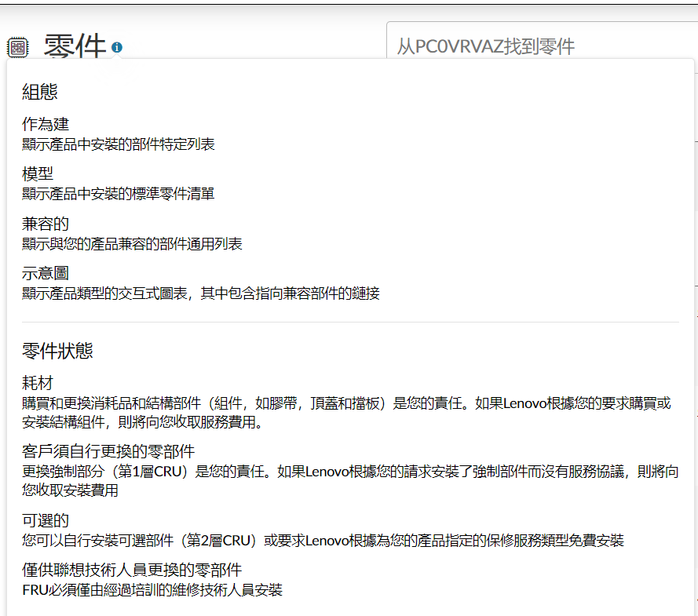Click the 模型 term
Screen dimensions: 698x616
coord(38,173)
